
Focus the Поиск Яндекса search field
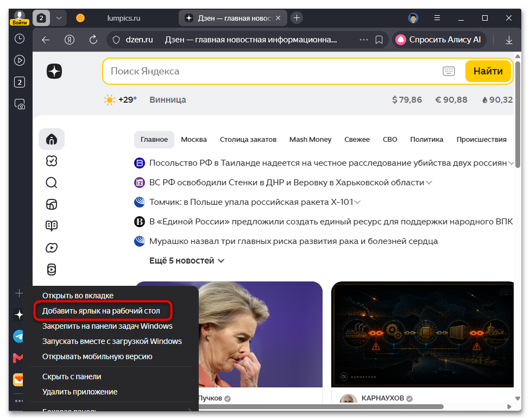click(x=272, y=71)
